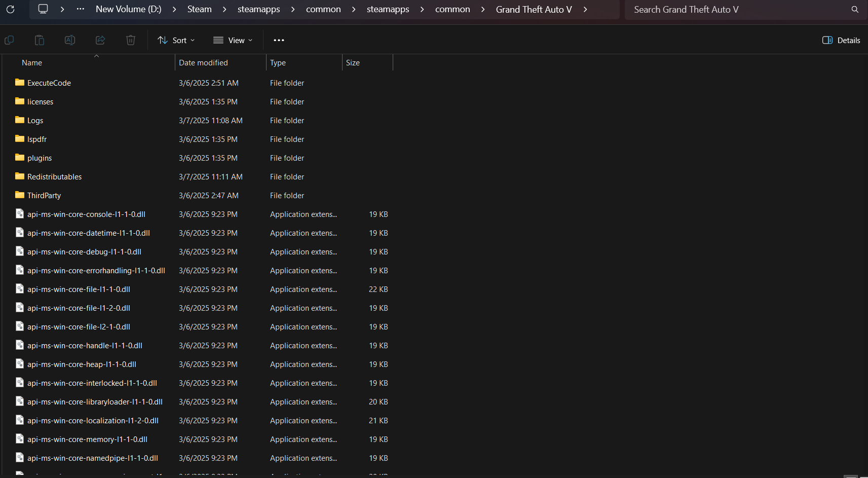The width and height of the screenshot is (868, 478).
Task: Open the See more ellipsis toolbar menu
Action: [279, 40]
